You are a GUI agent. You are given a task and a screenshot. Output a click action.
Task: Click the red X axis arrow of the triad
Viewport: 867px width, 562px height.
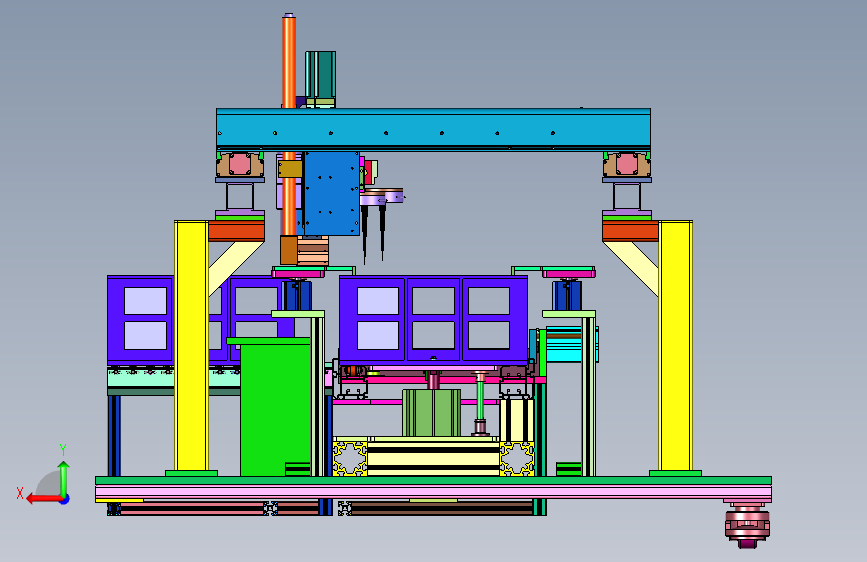(43, 499)
